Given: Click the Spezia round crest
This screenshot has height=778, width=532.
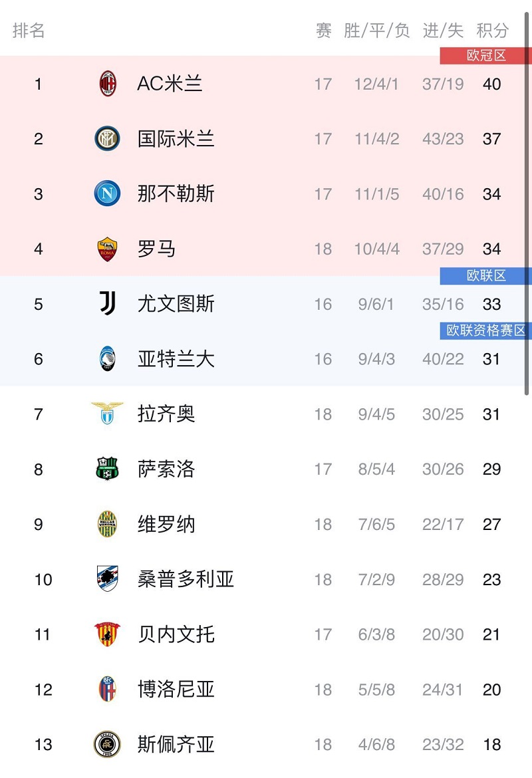Looking at the screenshot, I should click(107, 744).
